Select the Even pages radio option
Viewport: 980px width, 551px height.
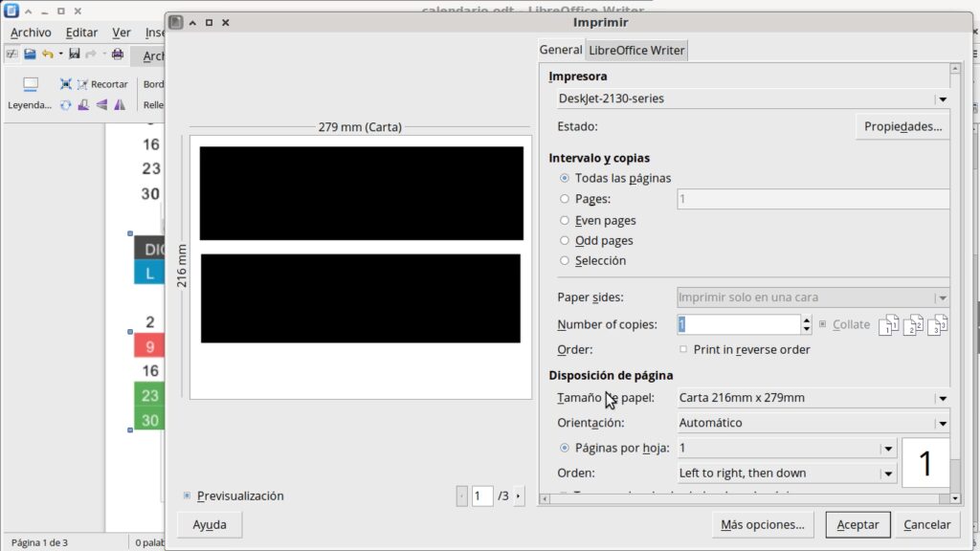tap(565, 220)
